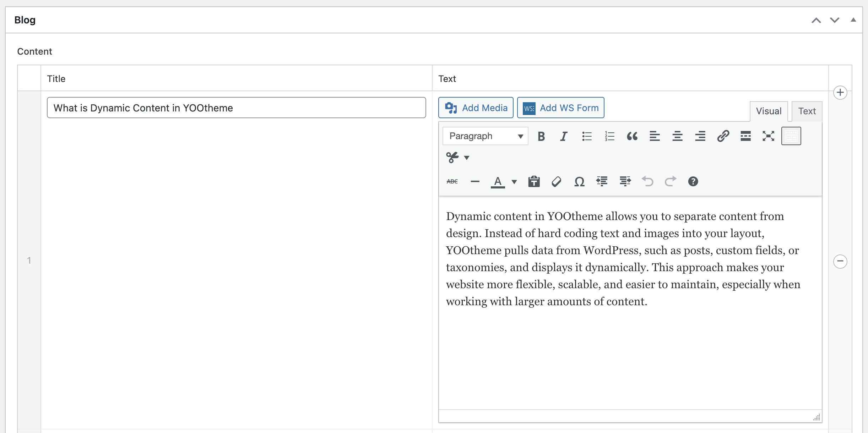Viewport: 868px width, 433px height.
Task: Undo the last edit
Action: click(648, 182)
